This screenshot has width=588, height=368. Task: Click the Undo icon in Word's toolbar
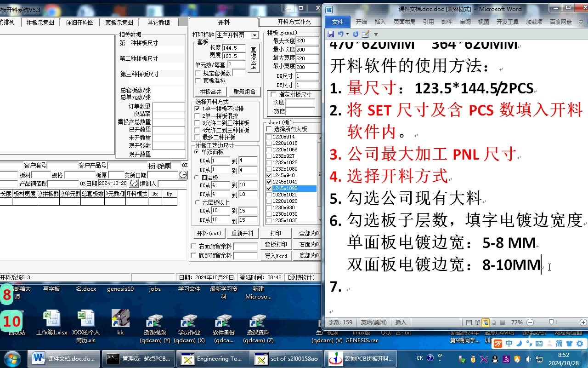[x=341, y=34]
